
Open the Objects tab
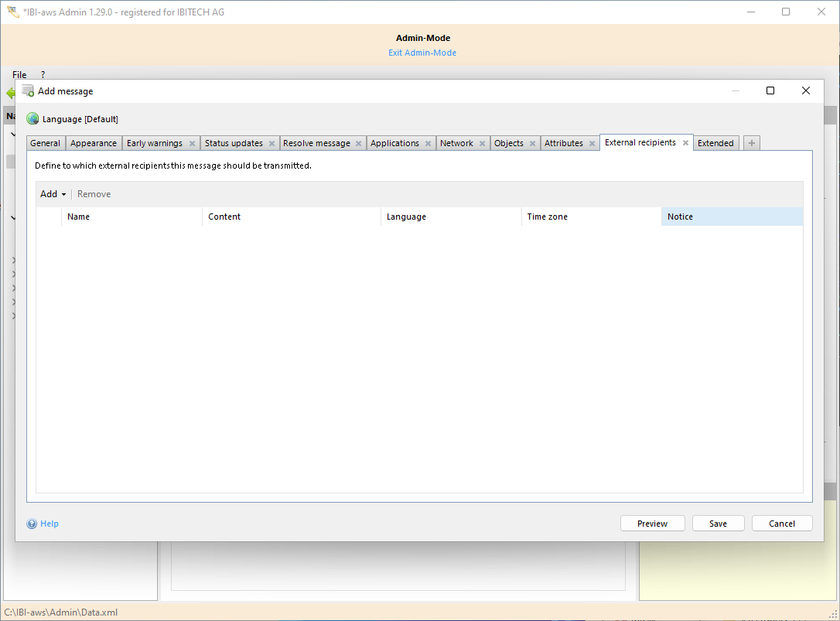509,143
